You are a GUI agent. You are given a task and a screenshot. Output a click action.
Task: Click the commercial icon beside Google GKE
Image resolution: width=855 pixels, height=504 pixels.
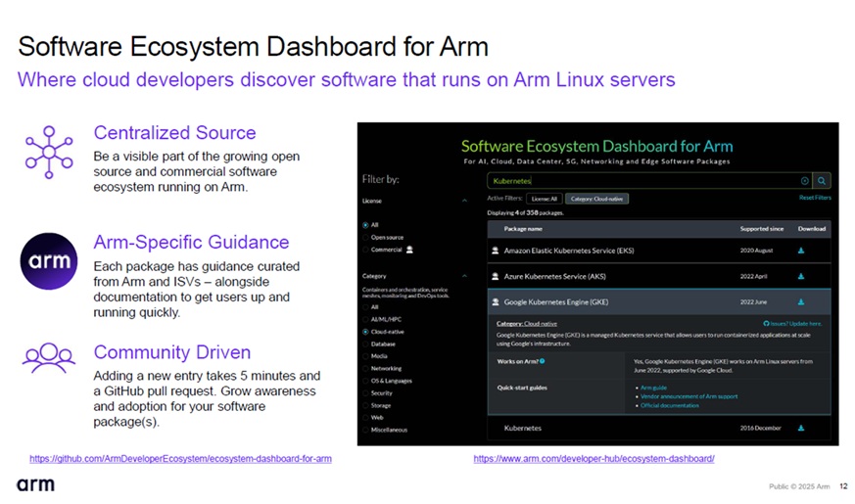[x=496, y=301]
